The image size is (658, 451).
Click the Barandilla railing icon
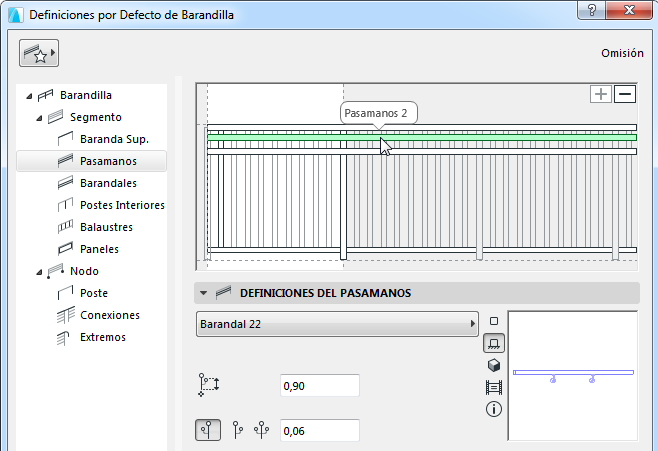point(45,95)
